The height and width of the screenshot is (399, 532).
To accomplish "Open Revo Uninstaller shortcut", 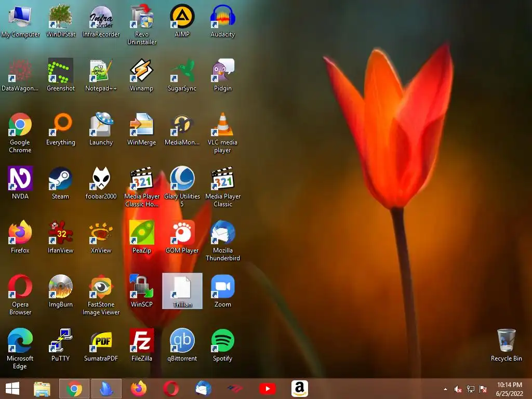I will [x=142, y=25].
